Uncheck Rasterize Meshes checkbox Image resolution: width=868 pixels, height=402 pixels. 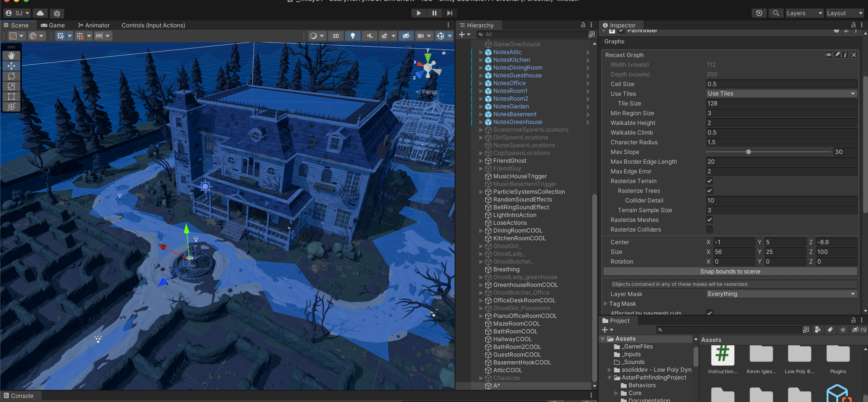pyautogui.click(x=709, y=220)
